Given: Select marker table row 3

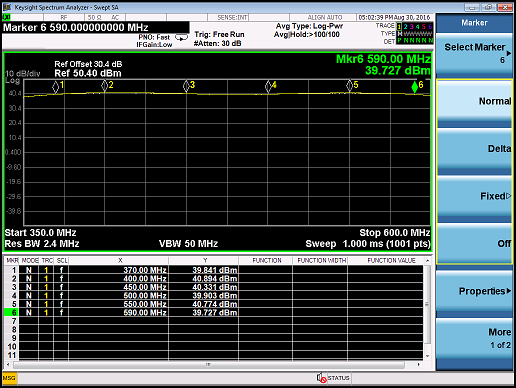Looking at the screenshot, I should [x=214, y=287].
